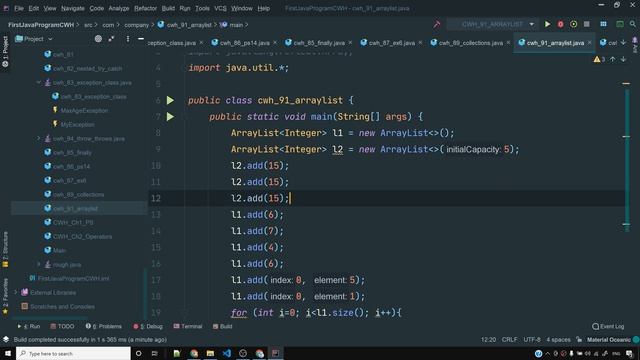Image resolution: width=640 pixels, height=360 pixels.
Task: Open Search Everywhere magnifier icon
Action: (633, 24)
